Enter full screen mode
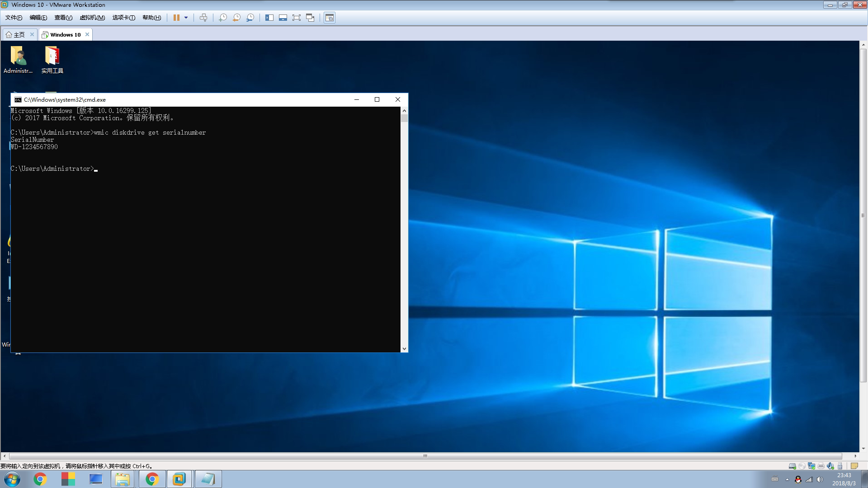The width and height of the screenshot is (868, 488). click(x=297, y=18)
